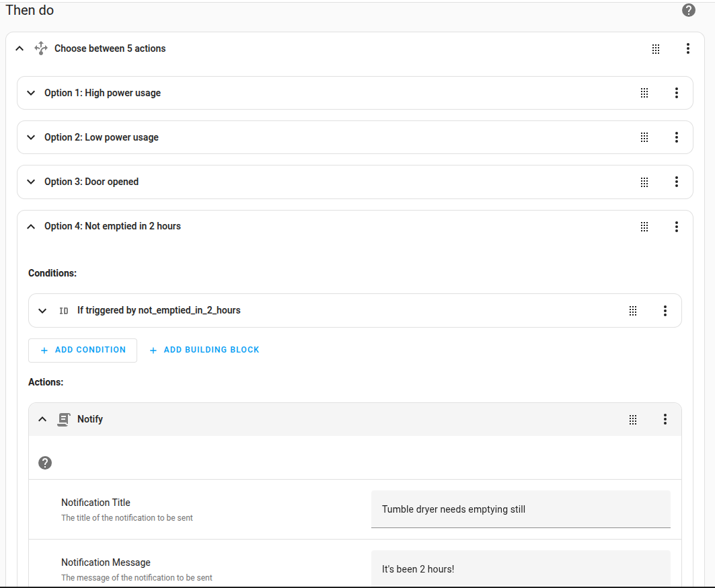
Task: Open the overflow menu for Option 2
Action: [x=676, y=137]
